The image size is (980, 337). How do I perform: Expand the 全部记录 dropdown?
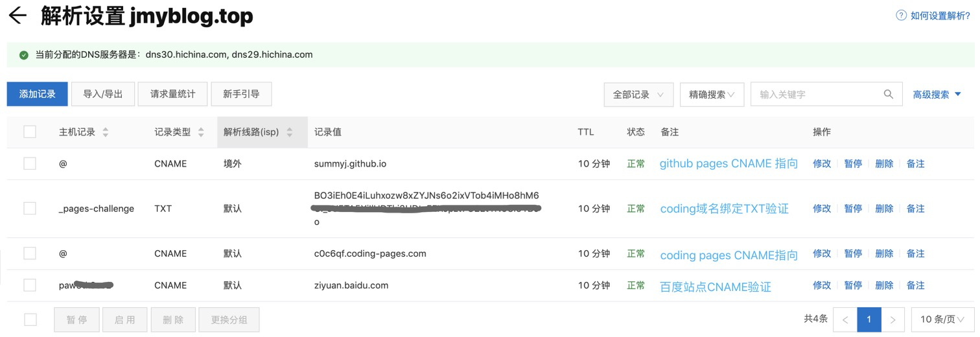point(638,94)
